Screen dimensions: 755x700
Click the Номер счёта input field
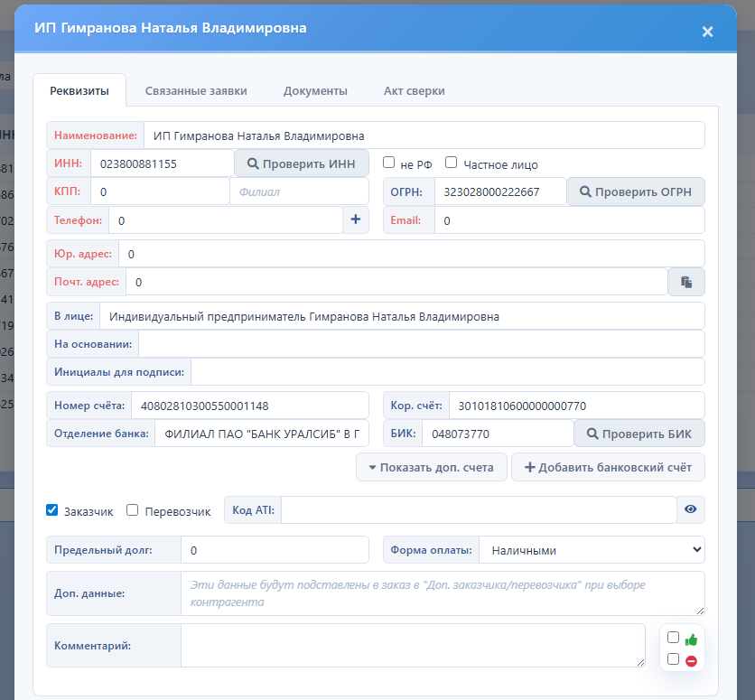[x=250, y=406]
